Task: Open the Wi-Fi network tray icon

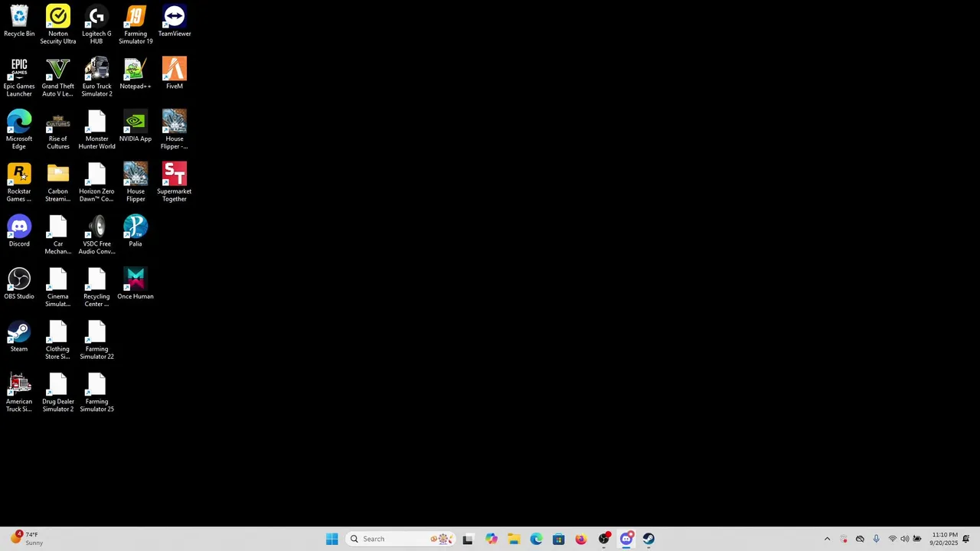Action: [893, 539]
